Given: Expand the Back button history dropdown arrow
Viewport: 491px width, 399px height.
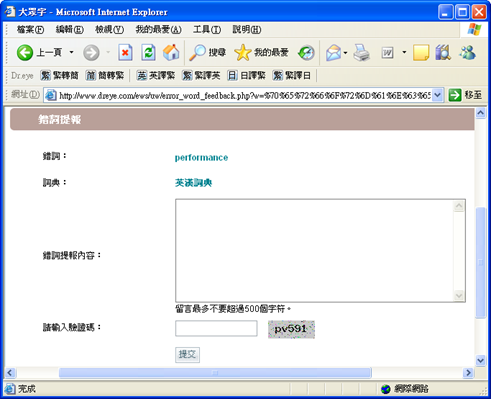Looking at the screenshot, I should tap(71, 52).
